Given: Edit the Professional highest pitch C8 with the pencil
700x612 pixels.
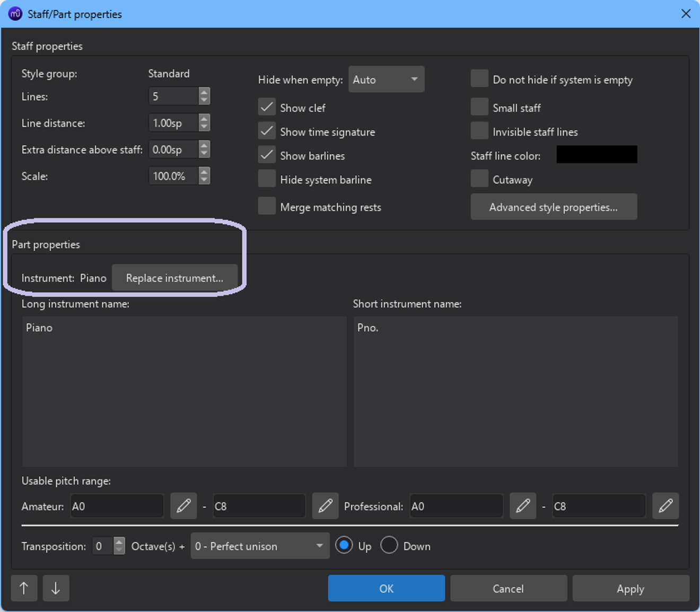Looking at the screenshot, I should coord(666,506).
